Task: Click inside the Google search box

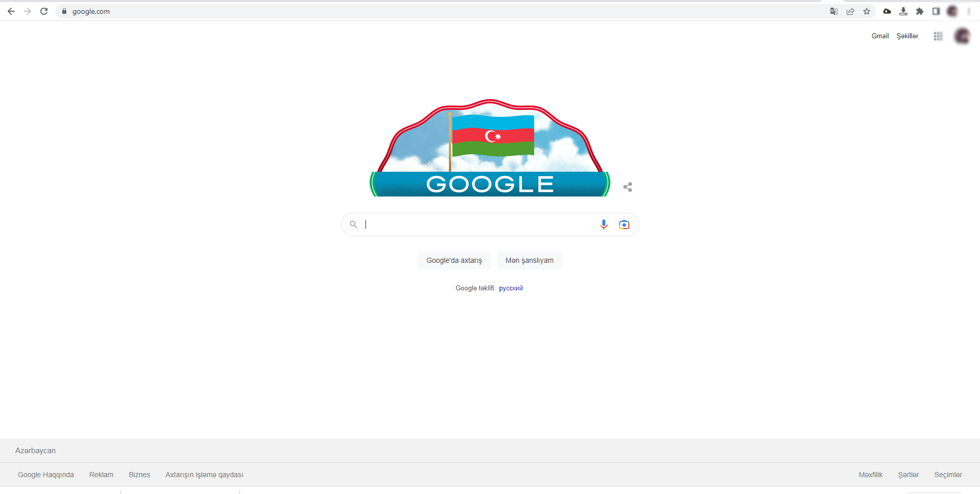Action: point(480,225)
